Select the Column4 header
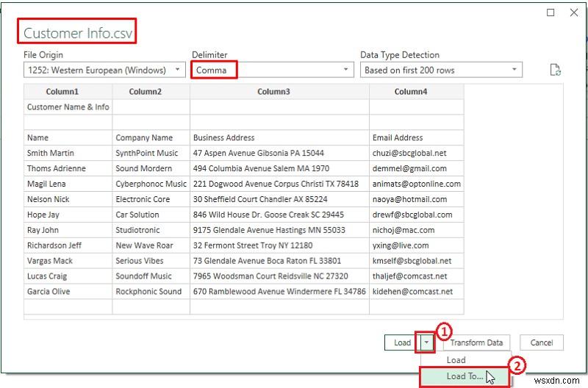This screenshot has height=388, width=588. point(417,91)
